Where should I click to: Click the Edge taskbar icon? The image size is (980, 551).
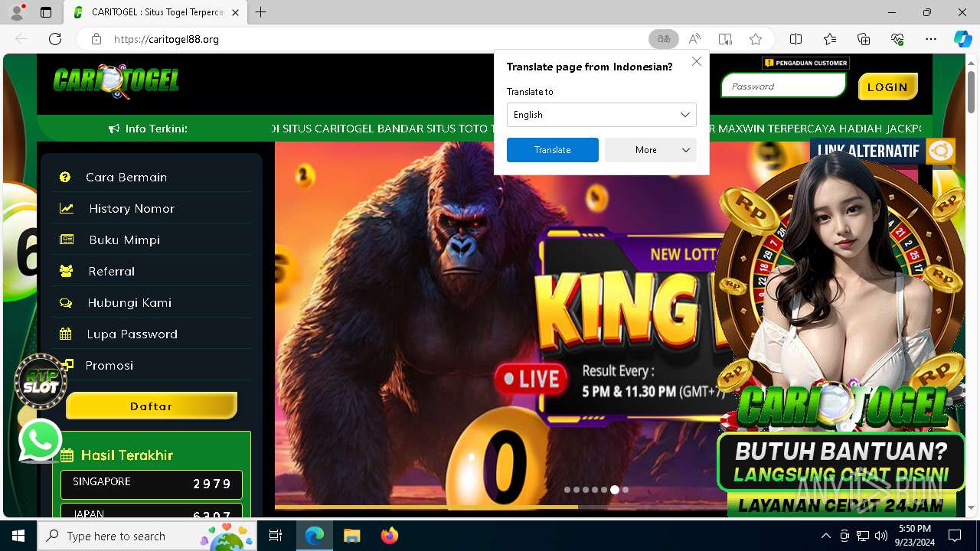click(x=315, y=536)
